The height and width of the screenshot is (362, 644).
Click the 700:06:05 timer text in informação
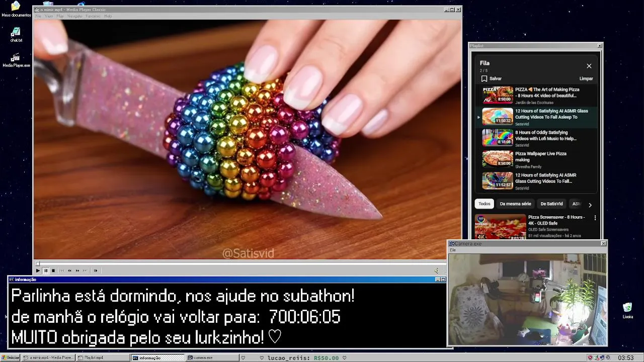pos(304,317)
